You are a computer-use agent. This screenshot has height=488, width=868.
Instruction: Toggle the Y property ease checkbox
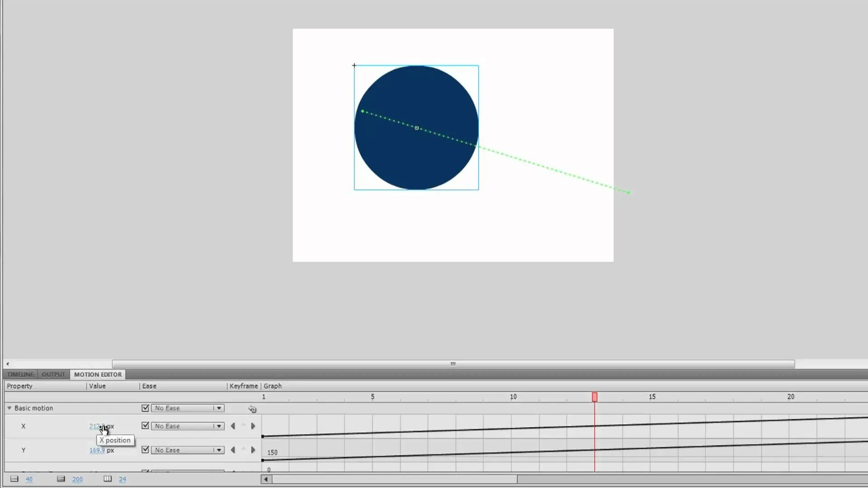(145, 450)
